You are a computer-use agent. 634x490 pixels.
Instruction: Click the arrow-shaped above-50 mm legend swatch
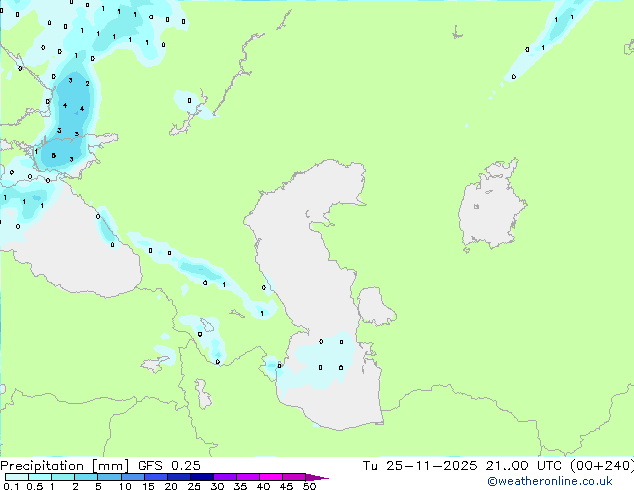(x=316, y=477)
